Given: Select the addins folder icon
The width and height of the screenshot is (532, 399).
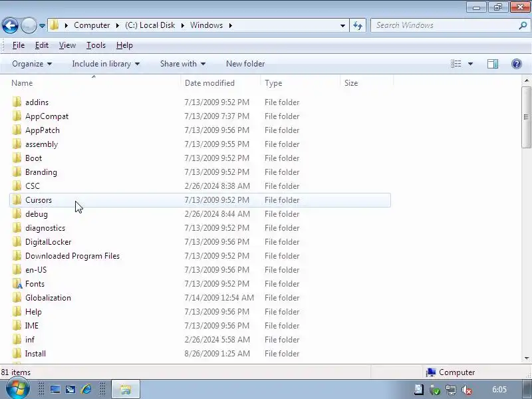Looking at the screenshot, I should coord(17,102).
